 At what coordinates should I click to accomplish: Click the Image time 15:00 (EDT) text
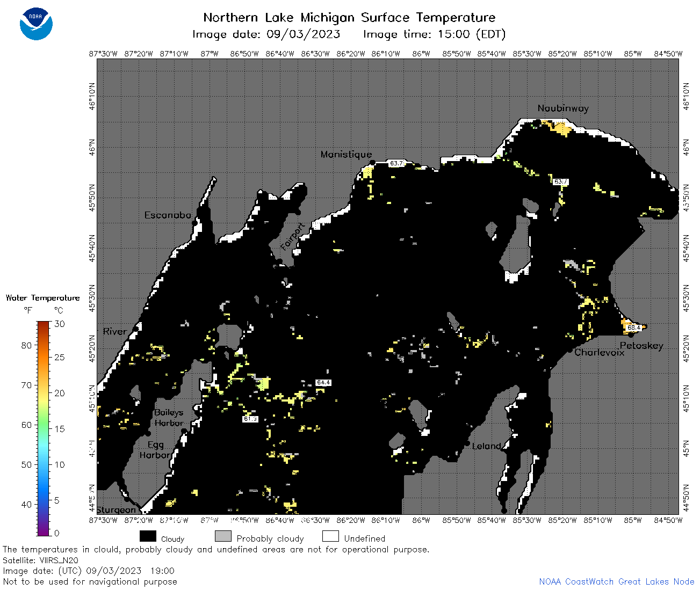coord(434,34)
